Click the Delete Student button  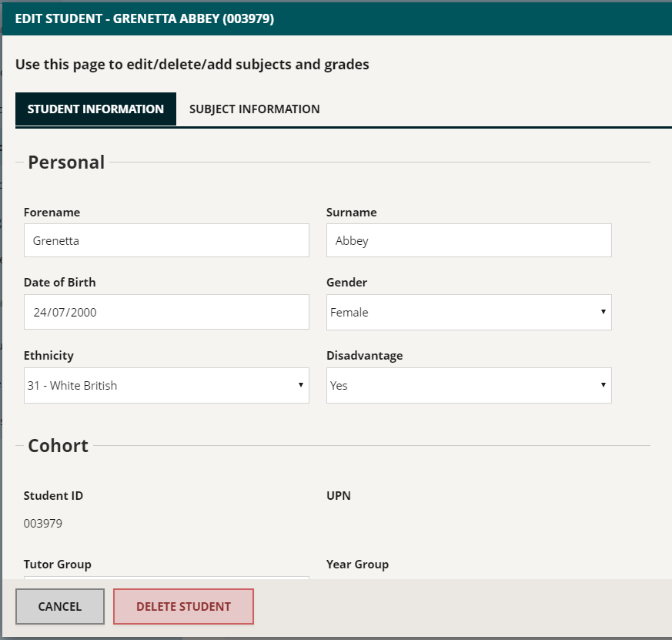click(x=183, y=607)
